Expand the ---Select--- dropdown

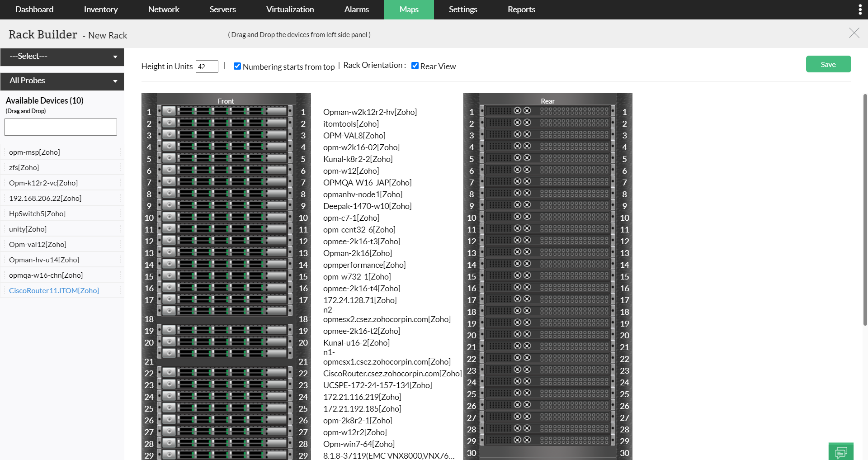[x=62, y=57]
